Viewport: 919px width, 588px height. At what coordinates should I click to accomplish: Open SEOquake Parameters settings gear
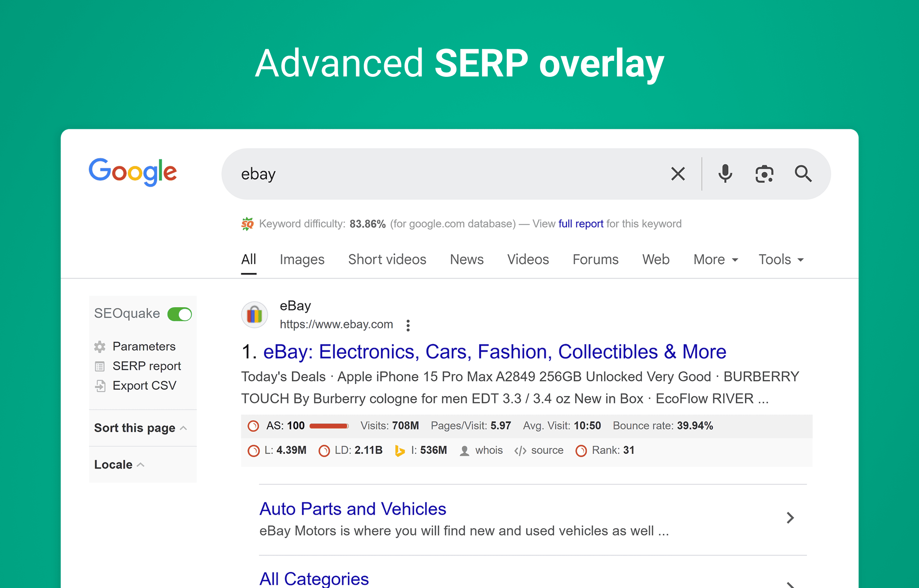pyautogui.click(x=100, y=346)
